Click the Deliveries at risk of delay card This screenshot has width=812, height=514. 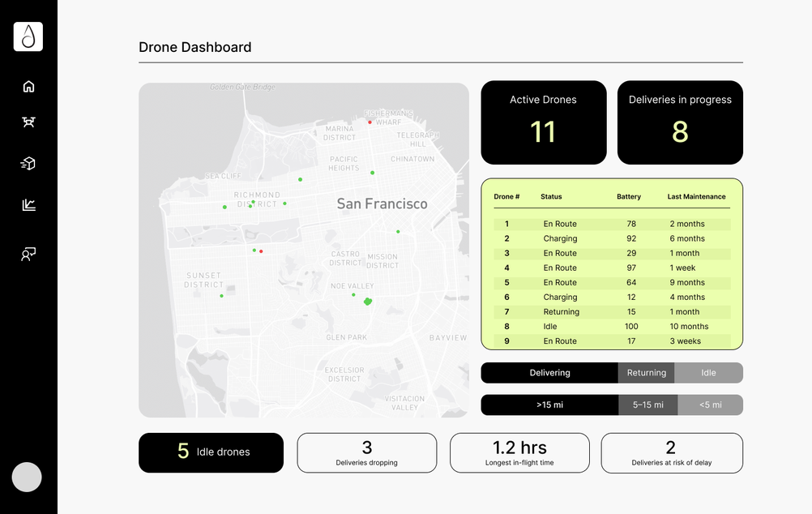tap(672, 452)
